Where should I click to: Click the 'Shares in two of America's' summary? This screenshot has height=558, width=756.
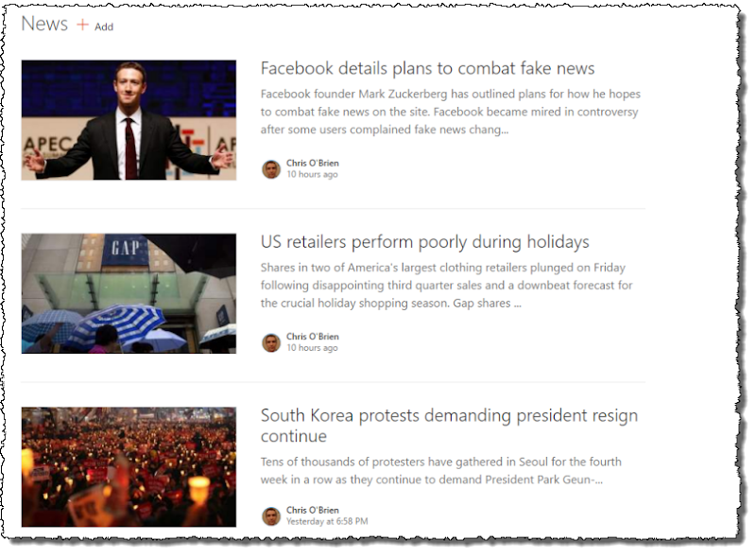[x=446, y=286]
